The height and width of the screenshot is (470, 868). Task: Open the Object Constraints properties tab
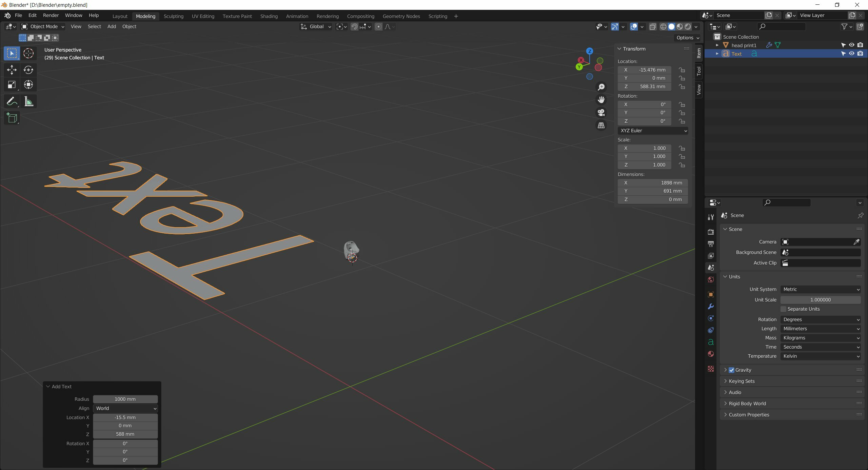711,330
